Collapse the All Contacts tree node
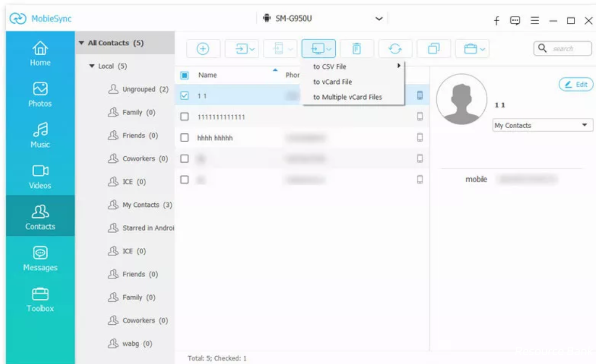 (82, 43)
